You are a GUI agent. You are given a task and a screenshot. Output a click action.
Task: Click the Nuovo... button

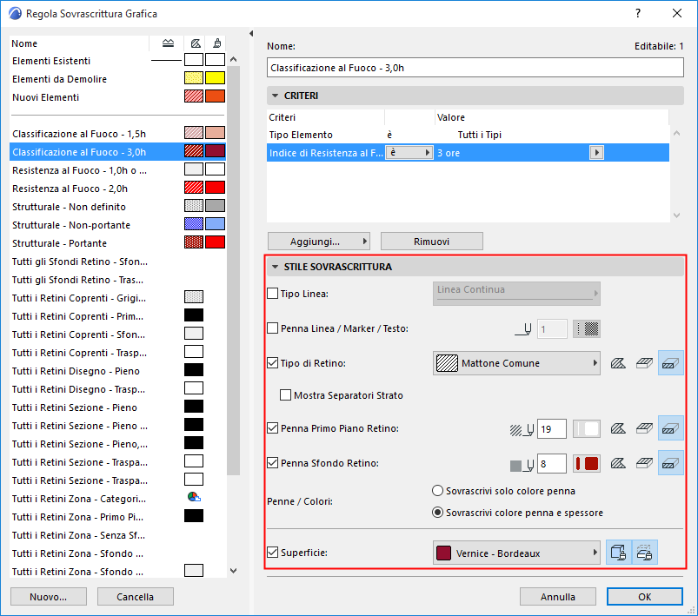[x=49, y=596]
